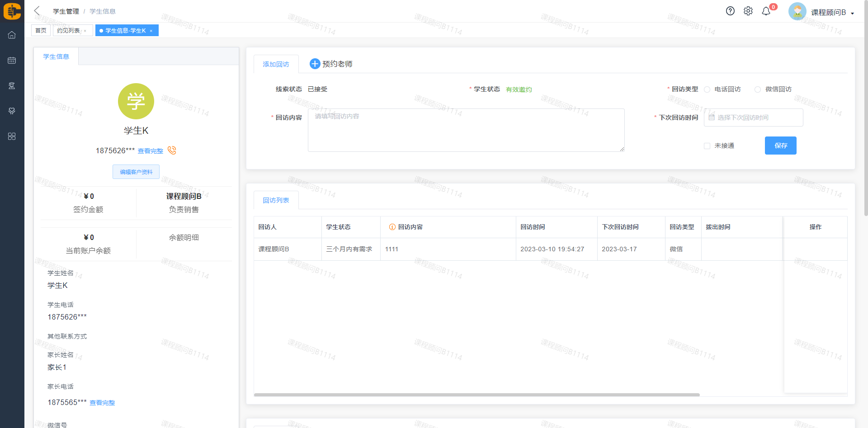This screenshot has width=868, height=428.
Task: Switch to the 首页 tab
Action: [41, 31]
